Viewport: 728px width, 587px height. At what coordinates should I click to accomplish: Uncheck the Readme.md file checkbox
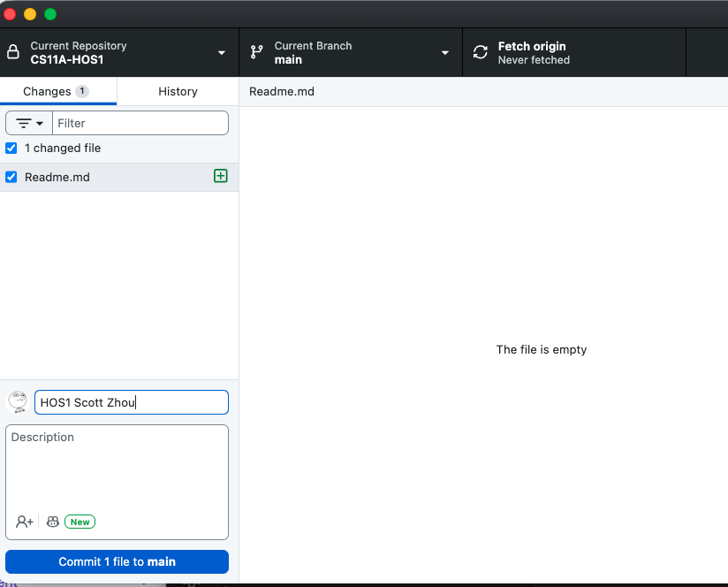pos(11,176)
